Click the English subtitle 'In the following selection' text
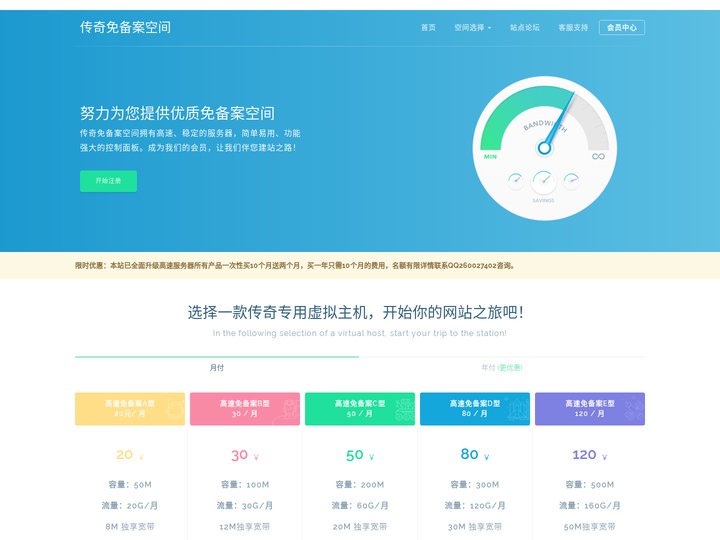Screen dimensions: 720x540 pyautogui.click(x=360, y=333)
